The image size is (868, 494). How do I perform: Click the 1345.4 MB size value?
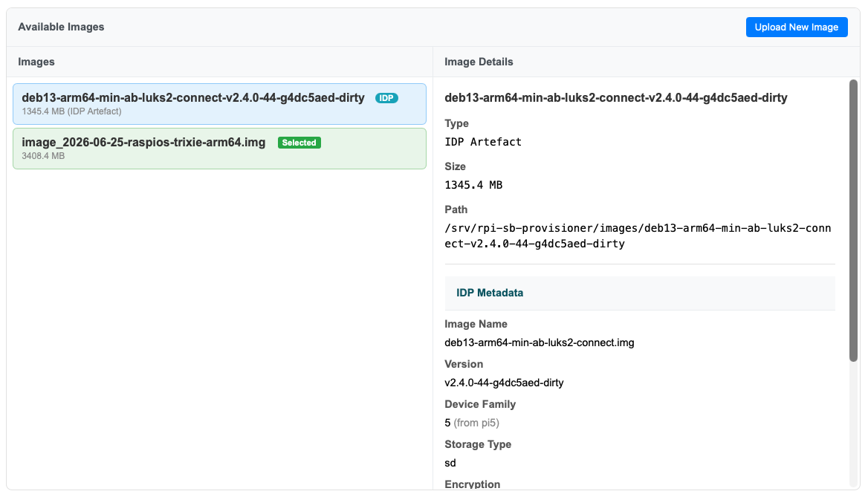click(473, 185)
